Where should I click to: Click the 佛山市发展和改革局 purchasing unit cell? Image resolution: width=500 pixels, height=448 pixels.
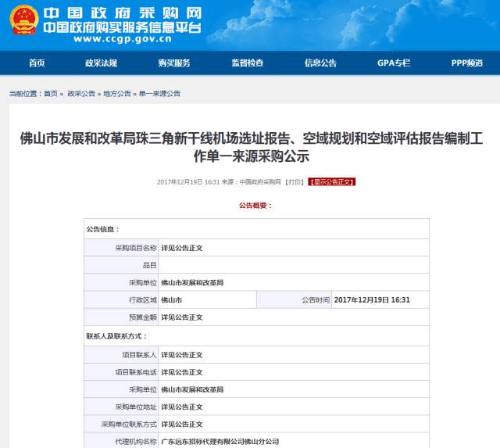[x=192, y=282]
